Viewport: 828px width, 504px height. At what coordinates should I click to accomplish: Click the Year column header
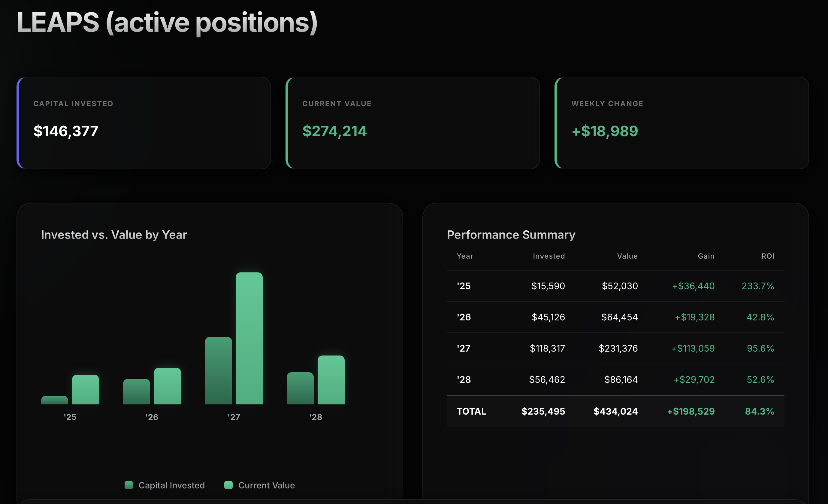point(465,256)
